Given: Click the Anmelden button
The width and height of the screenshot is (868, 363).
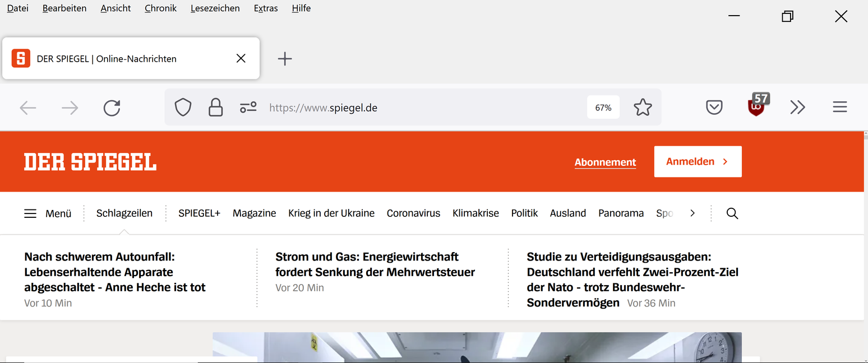Looking at the screenshot, I should pyautogui.click(x=698, y=161).
